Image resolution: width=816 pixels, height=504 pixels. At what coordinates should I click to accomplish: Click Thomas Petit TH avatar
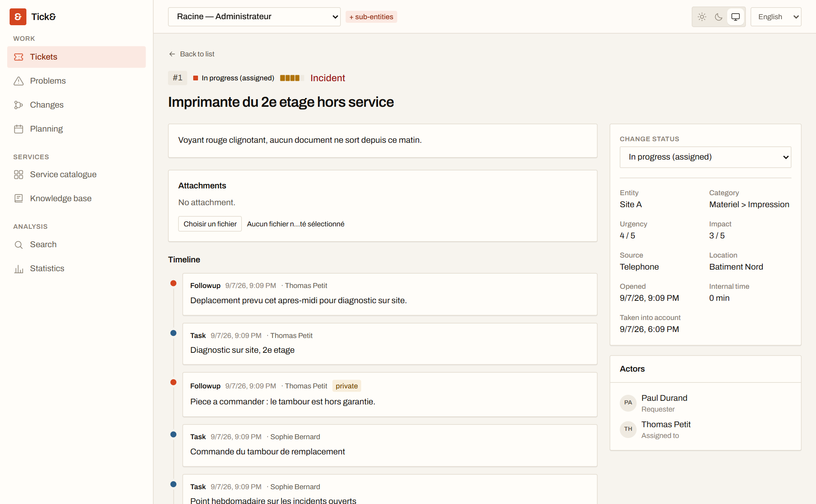[628, 429]
